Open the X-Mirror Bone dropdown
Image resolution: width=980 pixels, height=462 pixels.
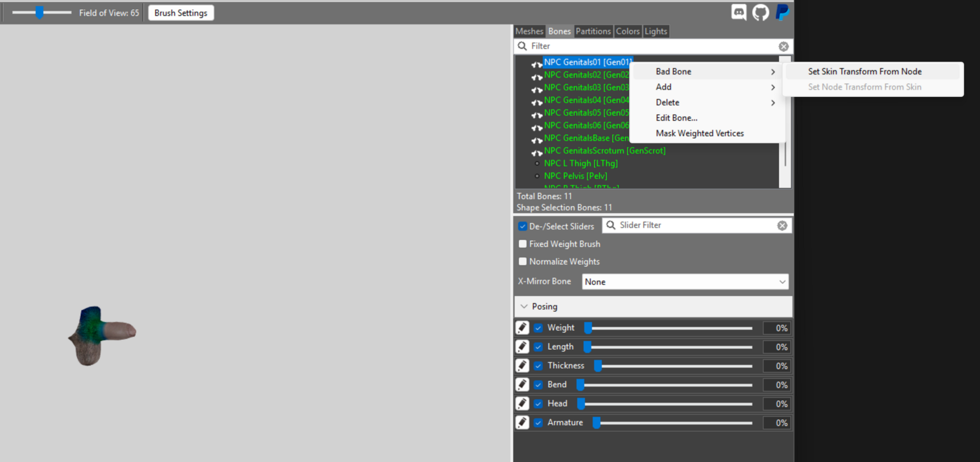[x=685, y=281]
